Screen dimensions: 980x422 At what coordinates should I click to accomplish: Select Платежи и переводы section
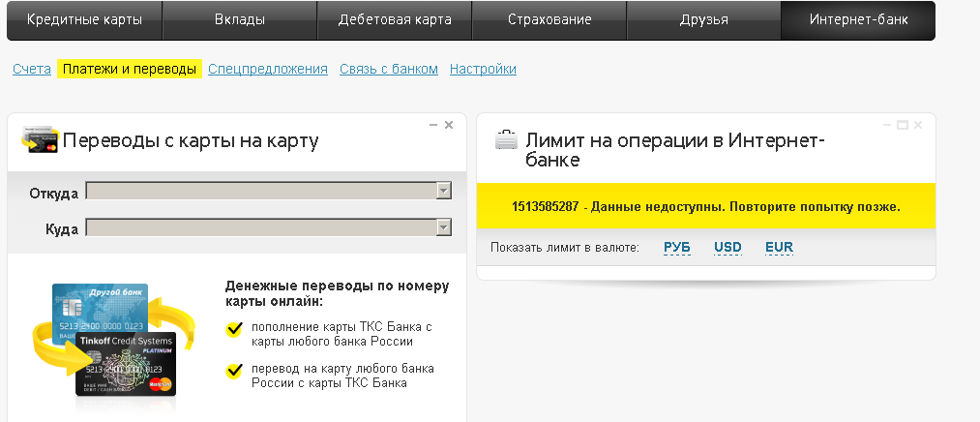tap(130, 69)
